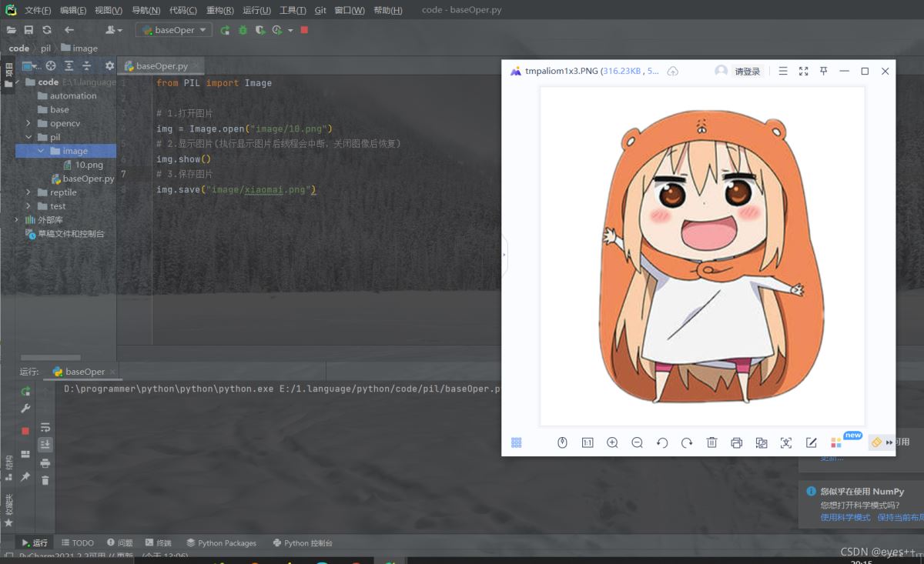Delete the image with trash icon in viewer
924x564 pixels.
click(x=712, y=442)
